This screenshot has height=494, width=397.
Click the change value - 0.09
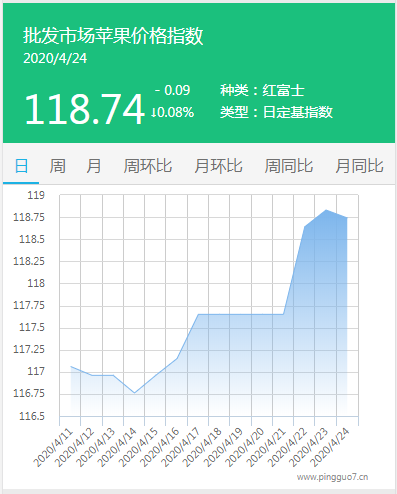tap(173, 90)
